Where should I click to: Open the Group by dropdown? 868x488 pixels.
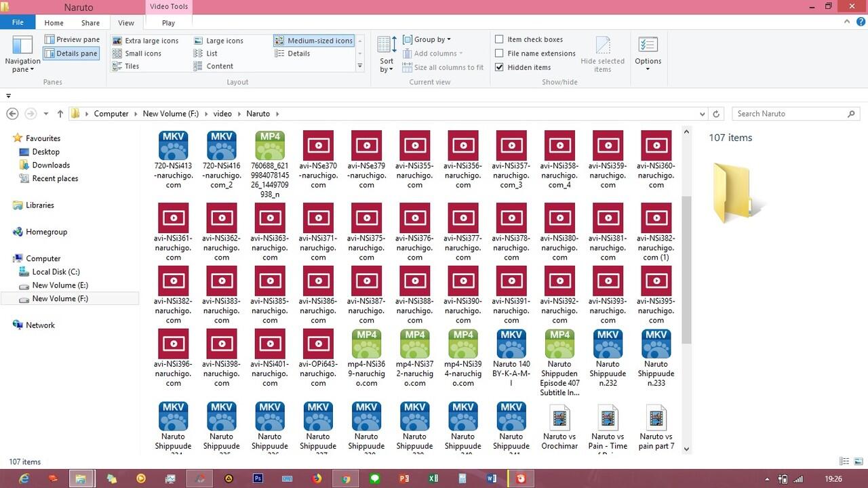tap(427, 39)
